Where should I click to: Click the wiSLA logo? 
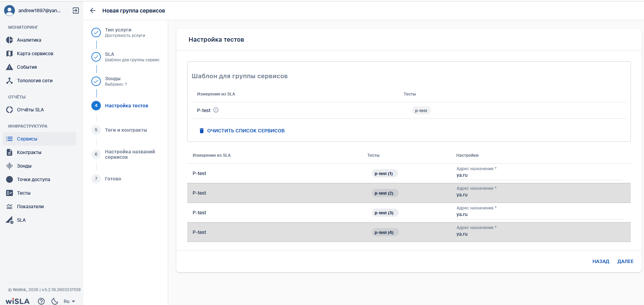tap(18, 301)
